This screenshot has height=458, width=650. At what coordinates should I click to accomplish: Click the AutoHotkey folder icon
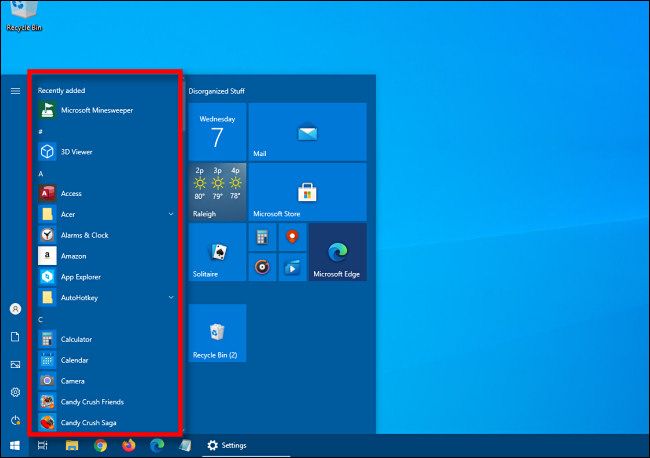[47, 298]
